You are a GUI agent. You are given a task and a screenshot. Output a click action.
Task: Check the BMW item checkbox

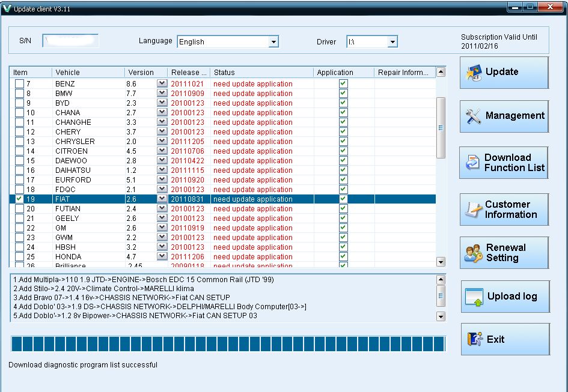(x=20, y=93)
